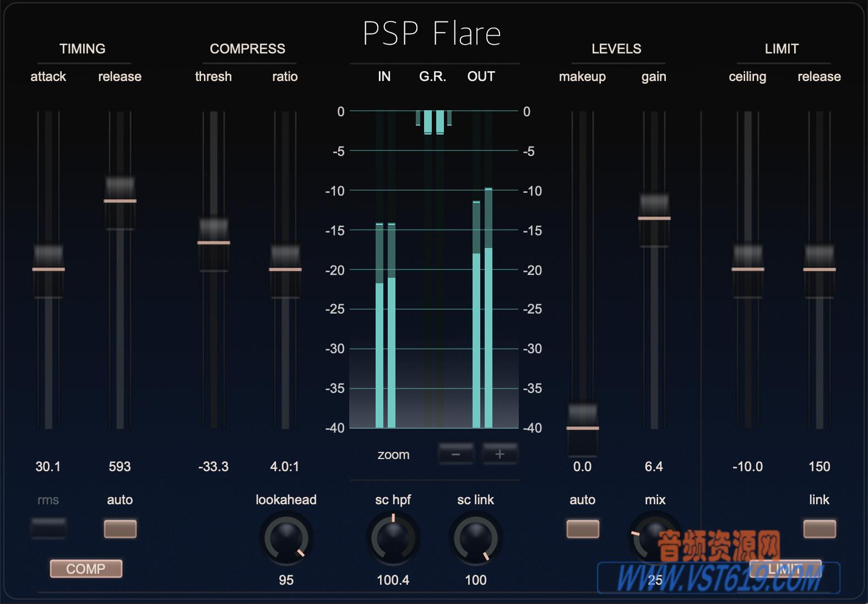This screenshot has height=604, width=868.
Task: Click the OUT level meter bars
Action: pos(482,308)
